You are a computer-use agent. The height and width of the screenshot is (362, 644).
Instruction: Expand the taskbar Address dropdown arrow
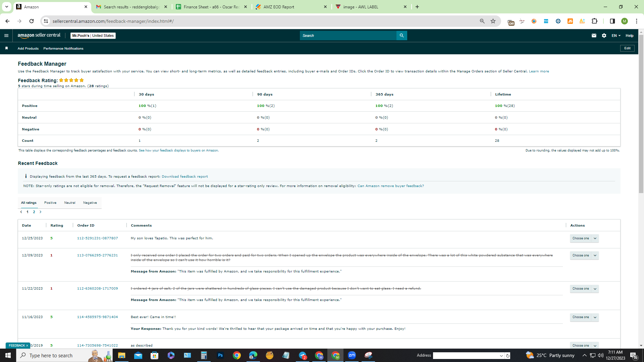[501, 356]
